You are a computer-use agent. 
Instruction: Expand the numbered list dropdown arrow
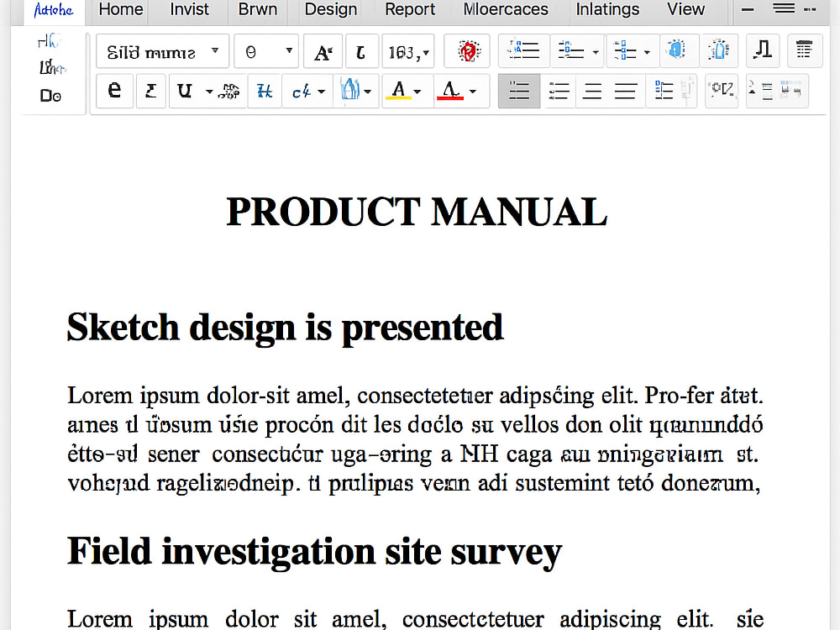596,52
